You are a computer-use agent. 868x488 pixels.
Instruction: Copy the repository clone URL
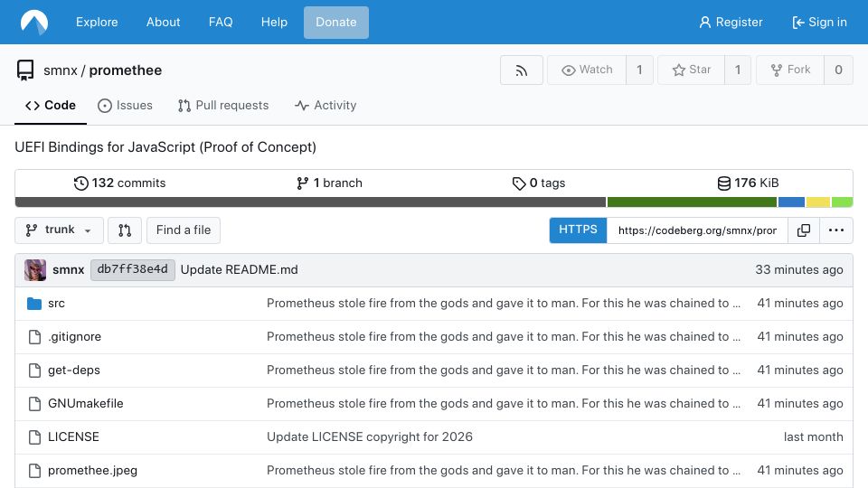pos(803,230)
